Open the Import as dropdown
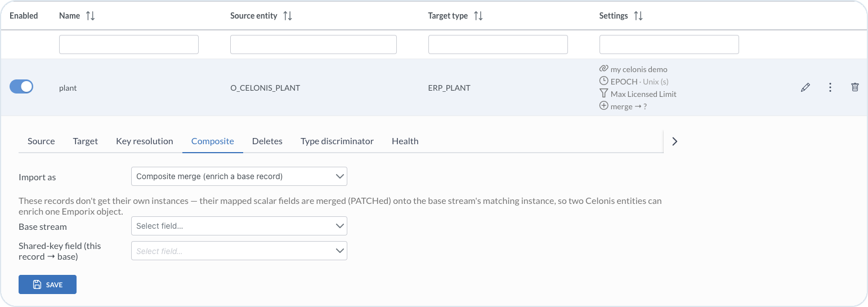Image resolution: width=868 pixels, height=307 pixels. [x=239, y=176]
